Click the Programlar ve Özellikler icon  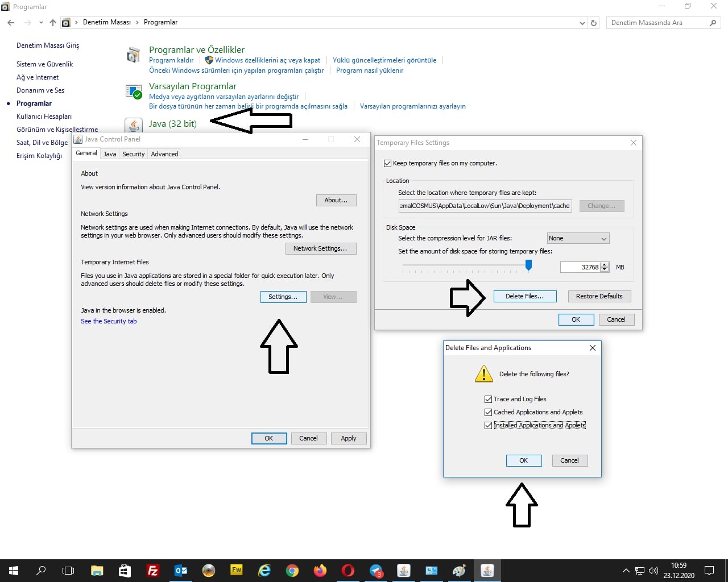[x=134, y=55]
